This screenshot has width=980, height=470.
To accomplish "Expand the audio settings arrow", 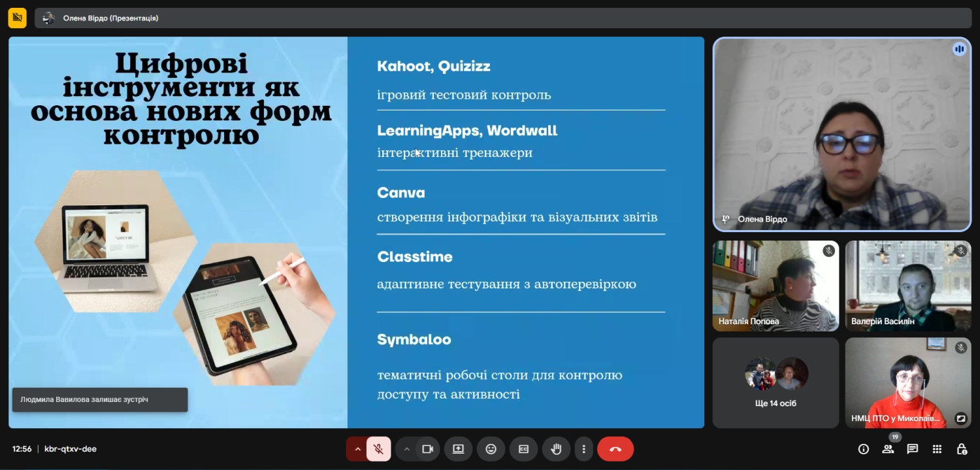I will click(357, 449).
